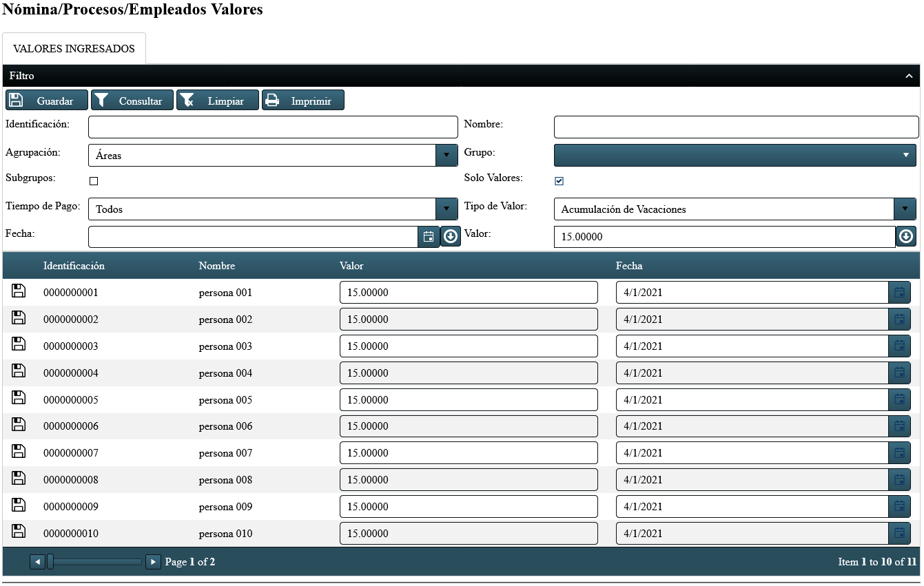Open calendar picker for persona 008 date
Viewport: 924px width, 586px height.
tap(899, 480)
